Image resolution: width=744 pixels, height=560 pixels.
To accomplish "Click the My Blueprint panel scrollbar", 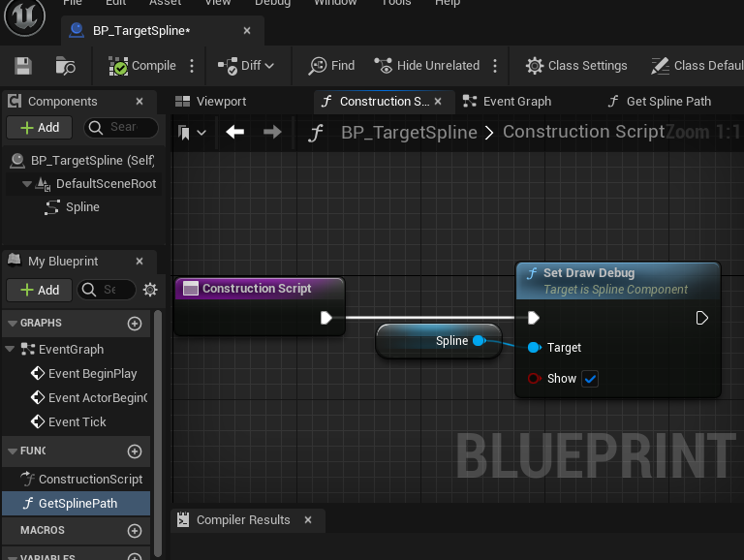I will click(158, 433).
